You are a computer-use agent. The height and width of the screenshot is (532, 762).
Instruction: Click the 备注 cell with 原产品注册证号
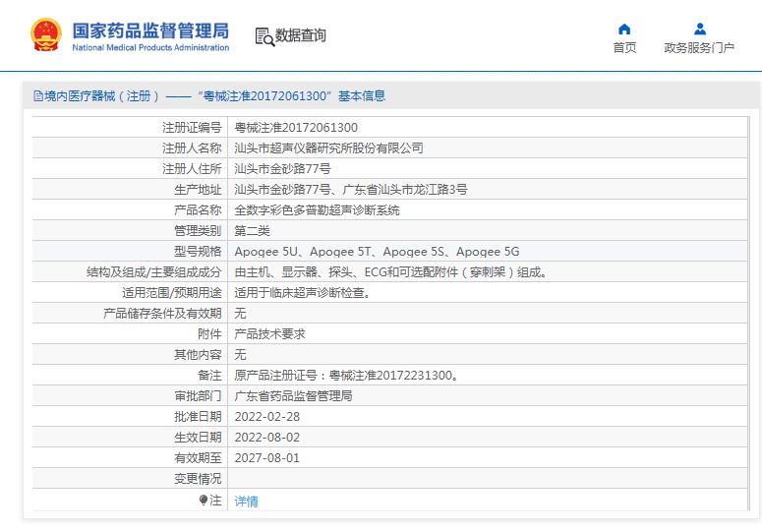click(x=346, y=376)
